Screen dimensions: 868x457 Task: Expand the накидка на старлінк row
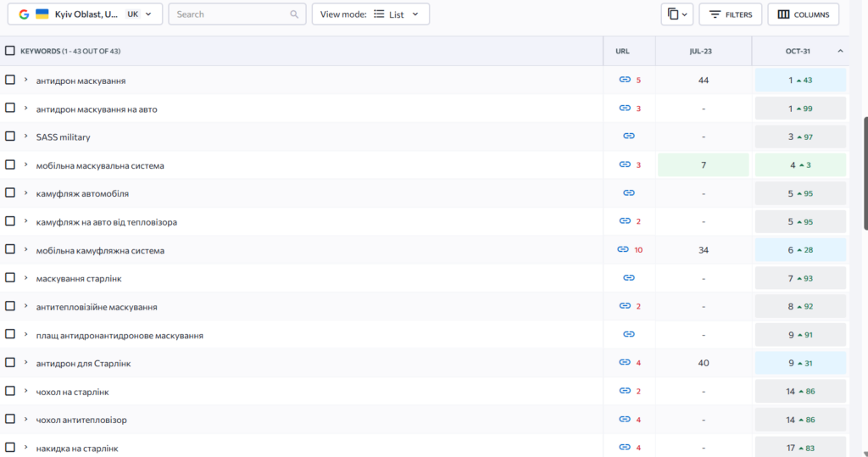click(25, 447)
